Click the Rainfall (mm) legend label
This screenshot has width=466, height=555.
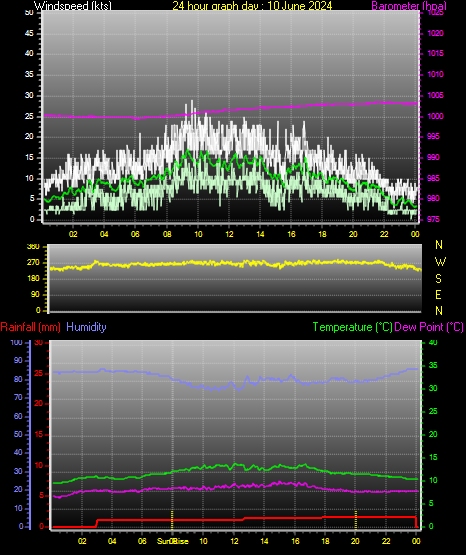[30, 327]
